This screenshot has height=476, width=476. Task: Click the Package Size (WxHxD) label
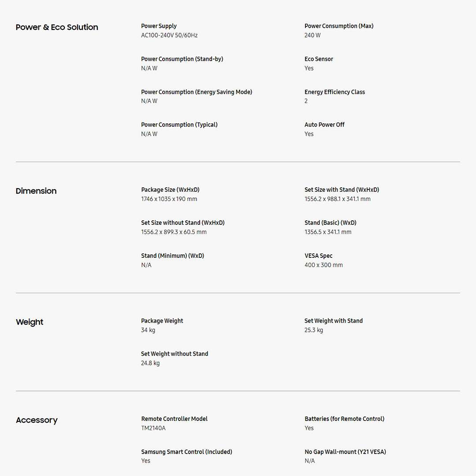170,190
